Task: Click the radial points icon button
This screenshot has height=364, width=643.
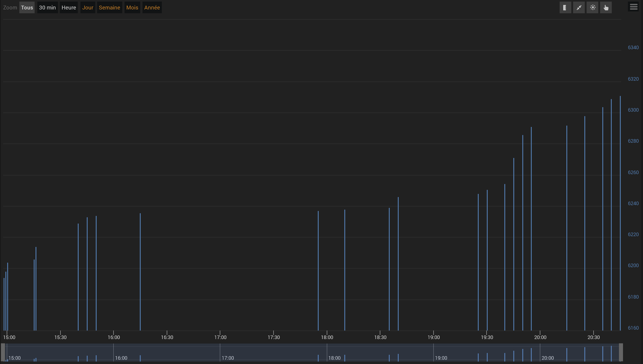Action: [x=592, y=7]
